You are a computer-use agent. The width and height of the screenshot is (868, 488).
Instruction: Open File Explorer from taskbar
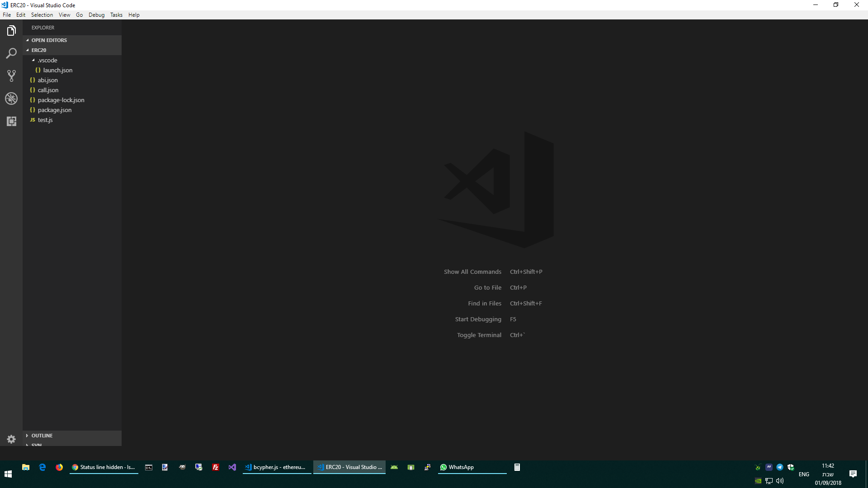click(x=26, y=467)
